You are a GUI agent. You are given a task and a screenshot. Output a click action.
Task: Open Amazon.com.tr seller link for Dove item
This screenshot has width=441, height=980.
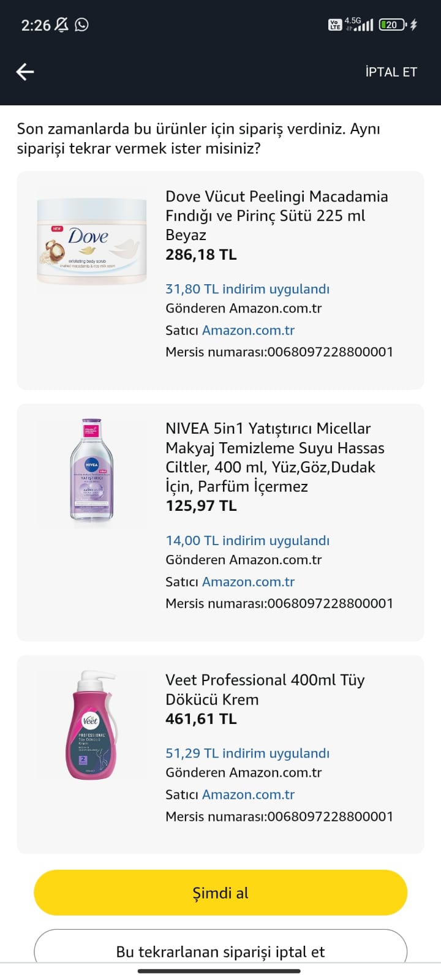[248, 330]
